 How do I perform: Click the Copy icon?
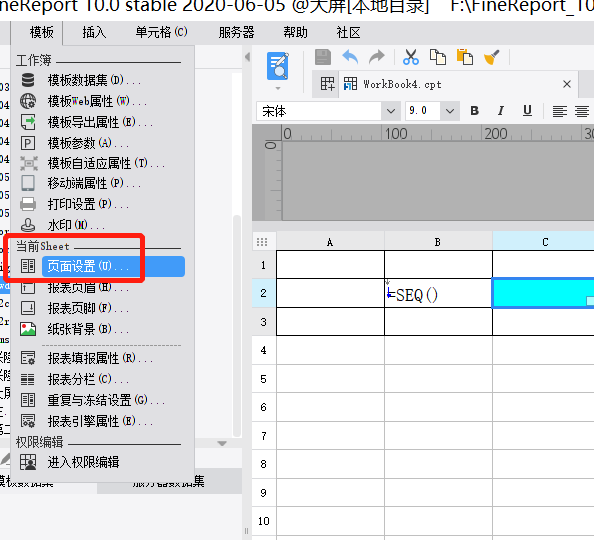click(438, 58)
